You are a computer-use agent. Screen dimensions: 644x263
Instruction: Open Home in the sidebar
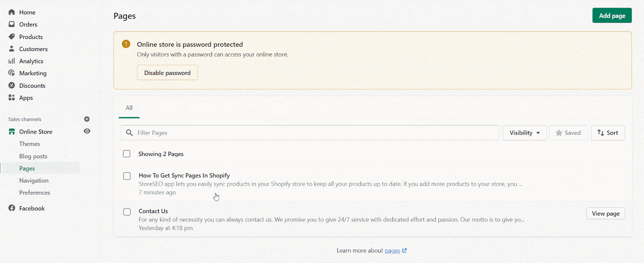coord(27,12)
